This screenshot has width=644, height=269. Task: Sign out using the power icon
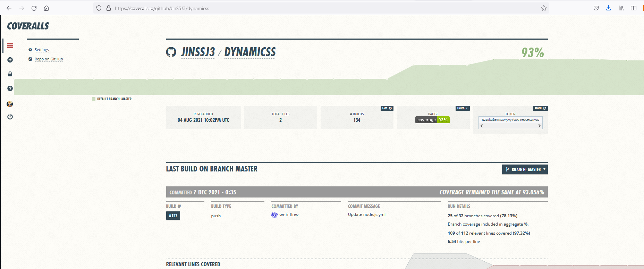pyautogui.click(x=10, y=117)
